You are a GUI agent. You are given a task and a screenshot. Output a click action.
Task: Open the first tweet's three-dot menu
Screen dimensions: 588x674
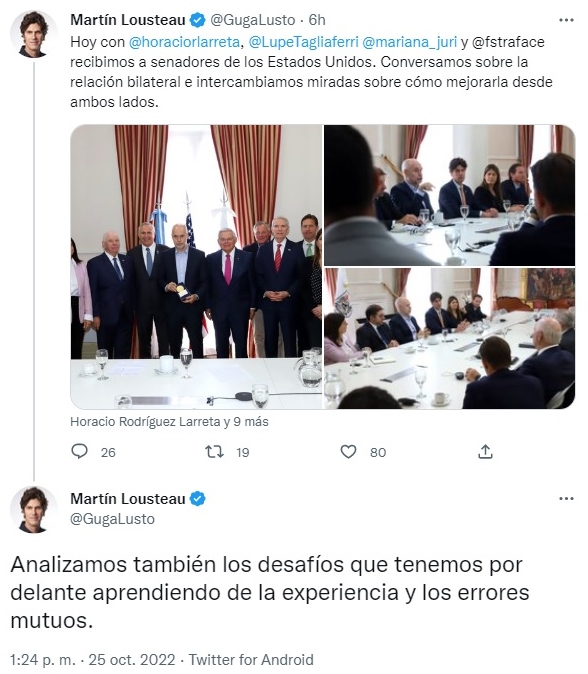click(566, 20)
